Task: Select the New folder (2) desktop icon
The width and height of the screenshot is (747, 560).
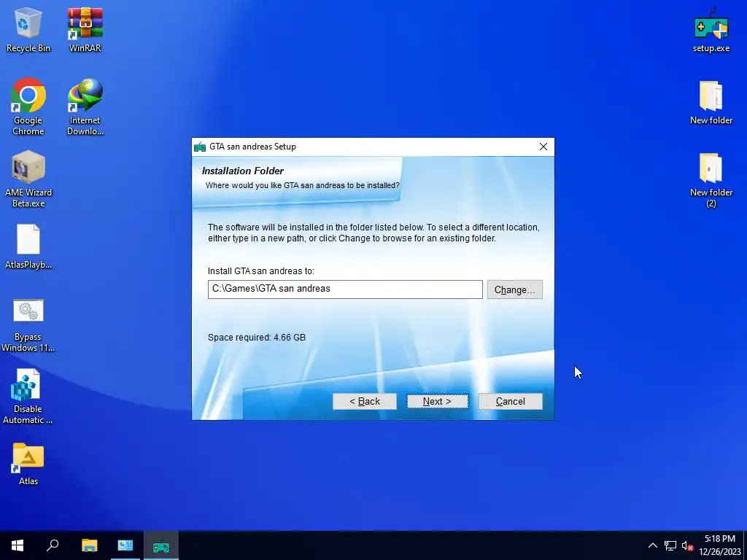Action: pos(711,180)
